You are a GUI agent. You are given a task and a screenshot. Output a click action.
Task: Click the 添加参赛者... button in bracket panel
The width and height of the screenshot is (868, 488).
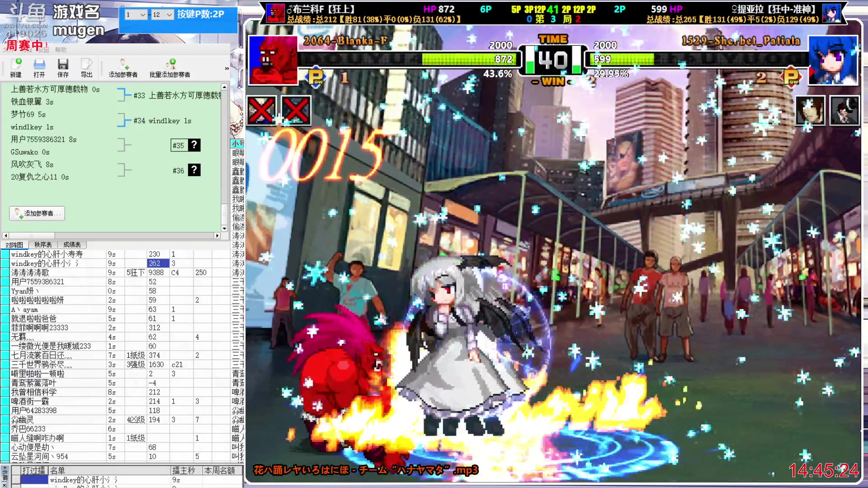point(37,213)
